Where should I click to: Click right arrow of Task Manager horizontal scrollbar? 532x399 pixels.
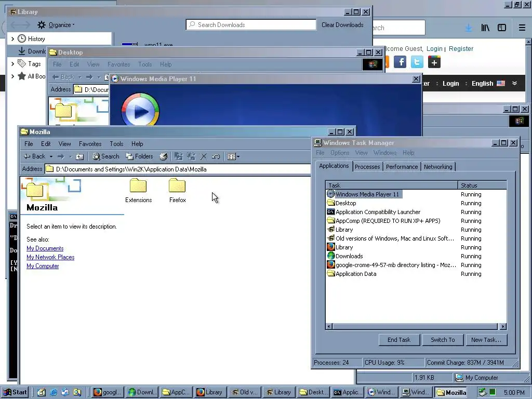[503, 326]
